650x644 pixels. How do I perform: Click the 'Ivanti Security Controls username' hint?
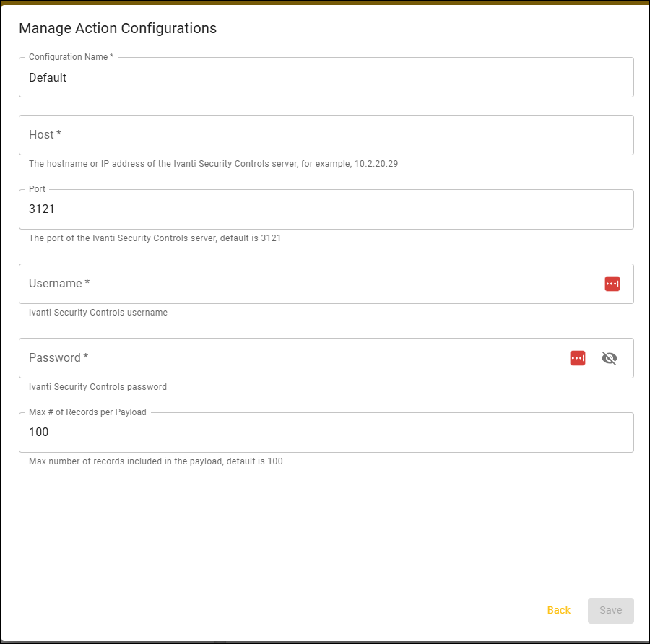98,313
